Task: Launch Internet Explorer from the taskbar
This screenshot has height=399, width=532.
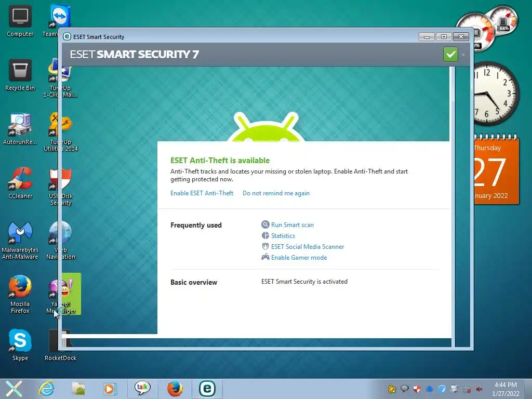Action: click(x=46, y=389)
